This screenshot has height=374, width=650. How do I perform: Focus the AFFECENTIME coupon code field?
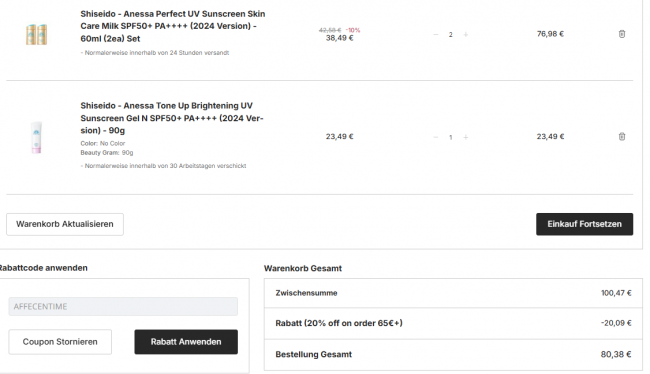123,306
